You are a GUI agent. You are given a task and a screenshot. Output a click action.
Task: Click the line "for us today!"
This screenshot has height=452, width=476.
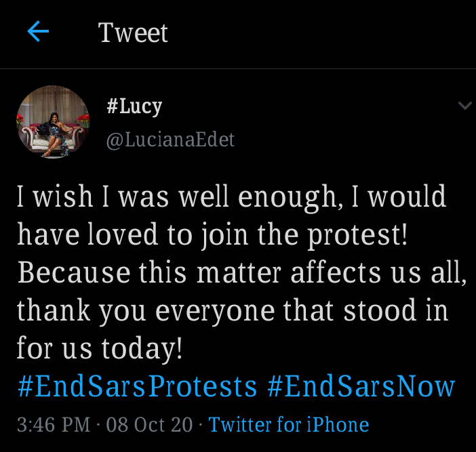point(100,349)
